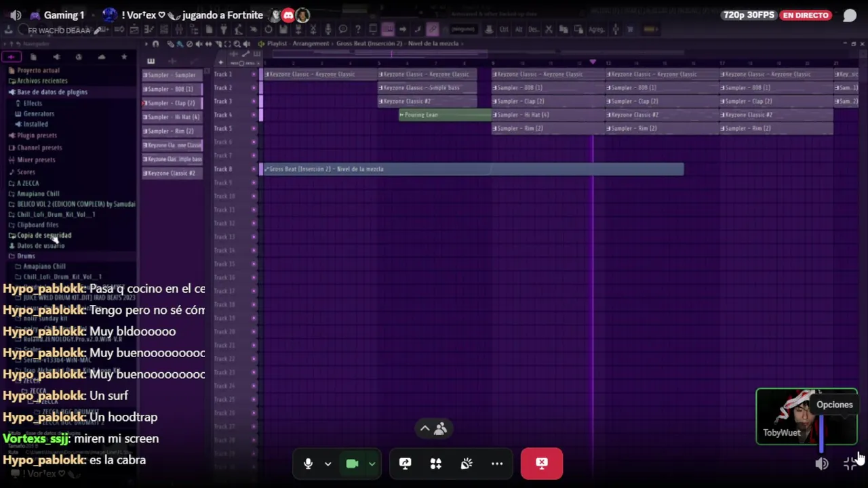The image size is (868, 488).
Task: Select the Pouring Lean clip on Track 4
Action: point(445,115)
